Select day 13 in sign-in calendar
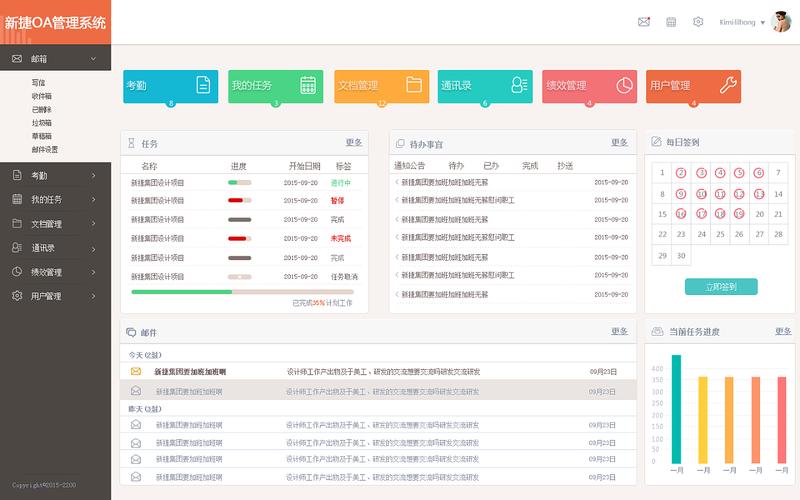Image resolution: width=800 pixels, height=500 pixels. (x=759, y=194)
